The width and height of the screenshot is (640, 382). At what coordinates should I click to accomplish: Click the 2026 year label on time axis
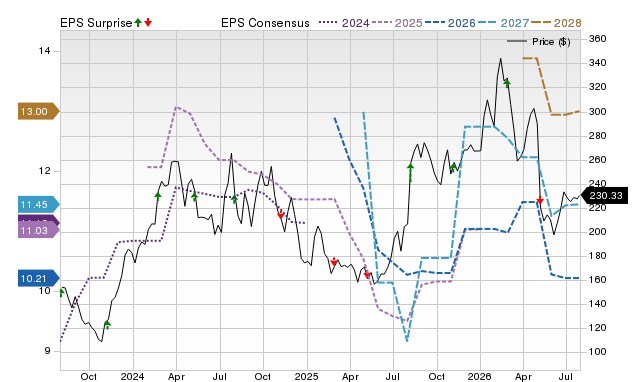point(480,376)
